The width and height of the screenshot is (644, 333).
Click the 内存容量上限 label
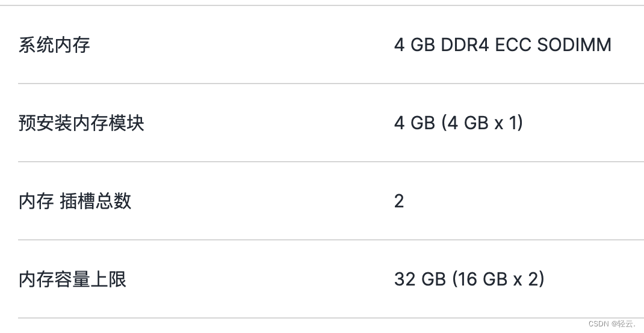pos(72,280)
